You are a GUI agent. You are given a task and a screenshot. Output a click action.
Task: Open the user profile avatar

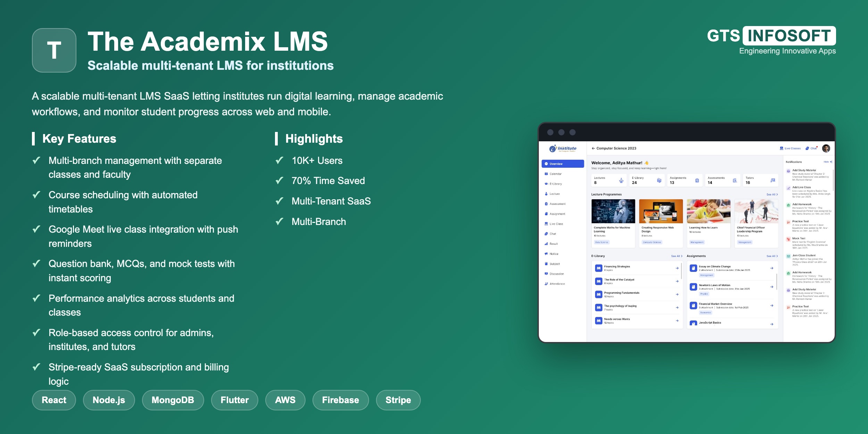tap(826, 148)
